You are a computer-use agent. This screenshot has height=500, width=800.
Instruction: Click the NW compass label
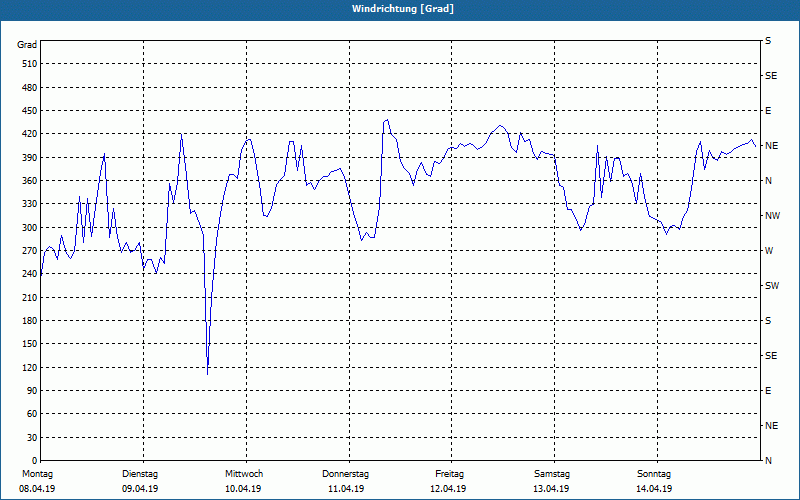tap(772, 216)
